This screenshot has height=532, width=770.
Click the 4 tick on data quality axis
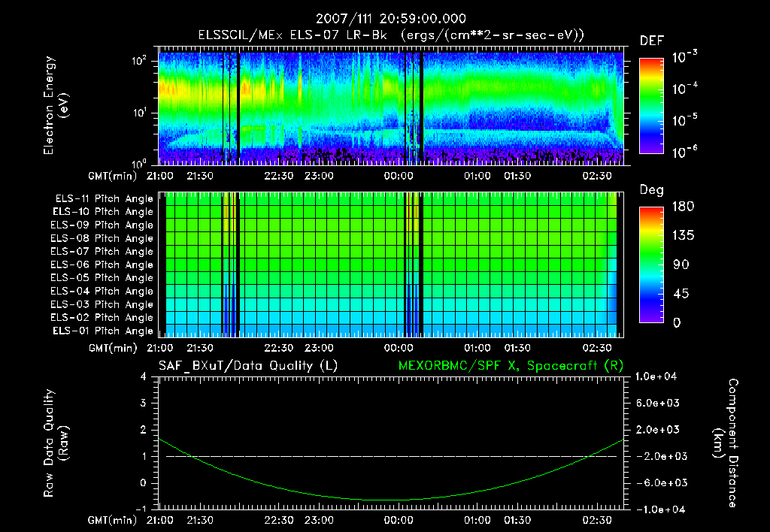144,376
